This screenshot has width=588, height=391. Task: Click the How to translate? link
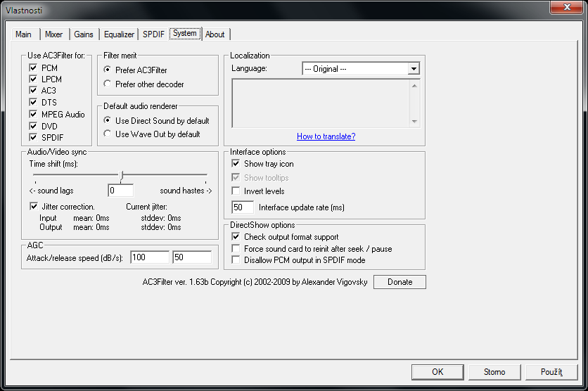click(326, 136)
